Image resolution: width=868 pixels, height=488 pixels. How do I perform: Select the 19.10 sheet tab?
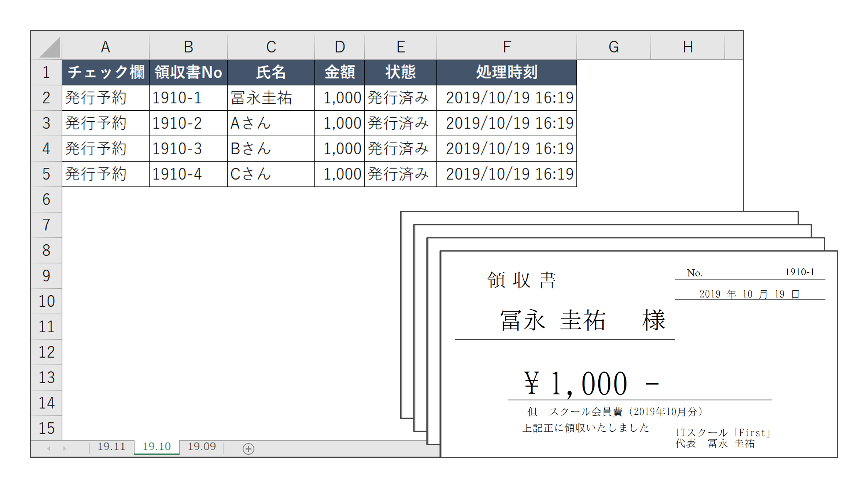(x=157, y=447)
